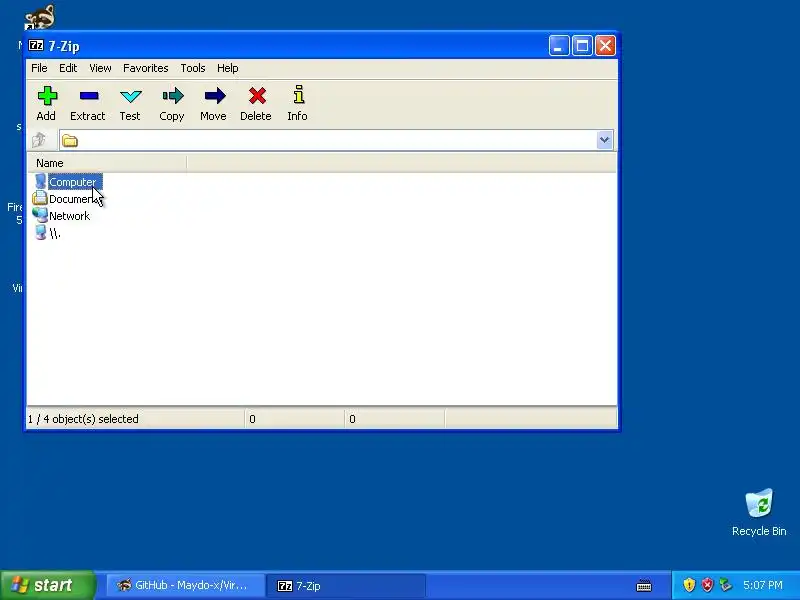Select the Network row text

pos(69,216)
